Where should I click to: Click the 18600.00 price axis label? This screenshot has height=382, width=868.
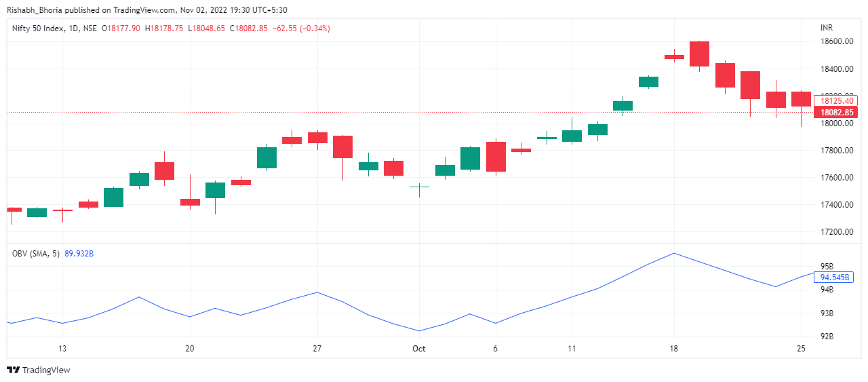pyautogui.click(x=836, y=41)
